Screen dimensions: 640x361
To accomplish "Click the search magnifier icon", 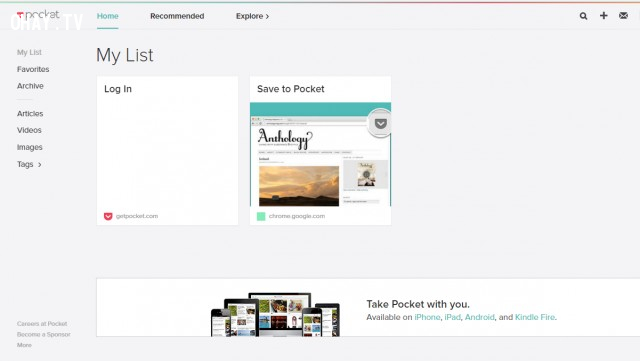I will 583,16.
